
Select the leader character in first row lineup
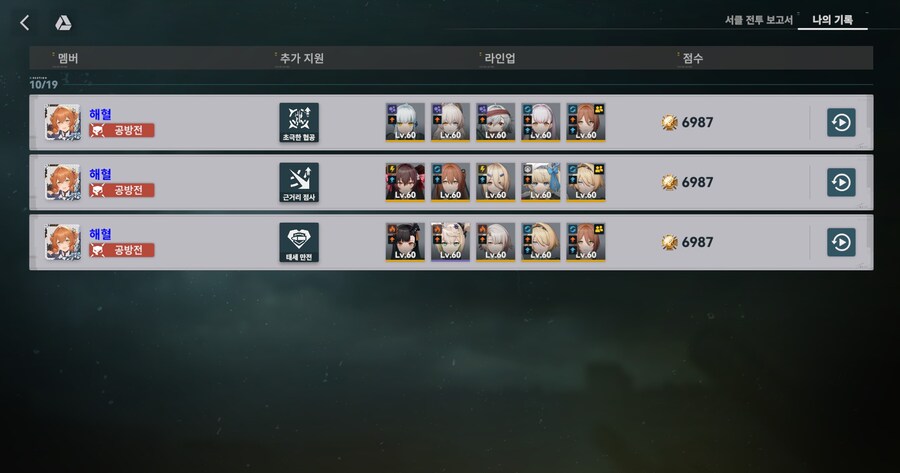pyautogui.click(x=586, y=122)
